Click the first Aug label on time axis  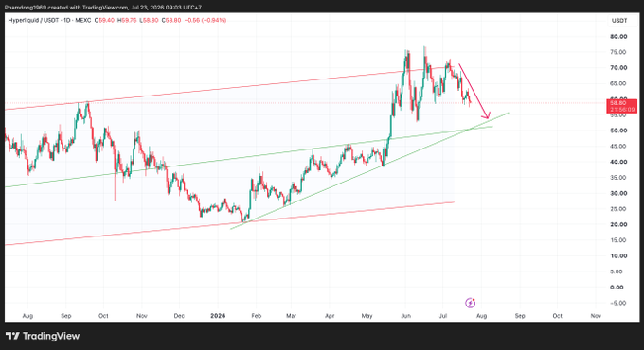point(27,316)
